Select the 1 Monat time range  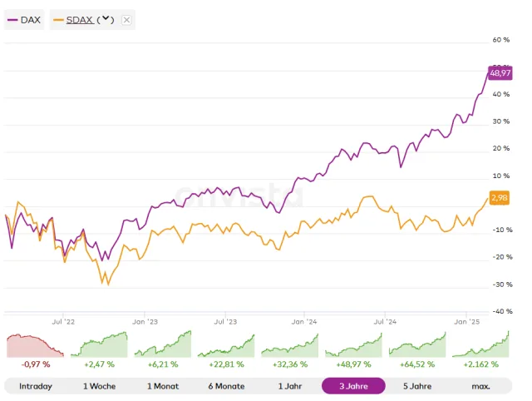click(x=163, y=386)
